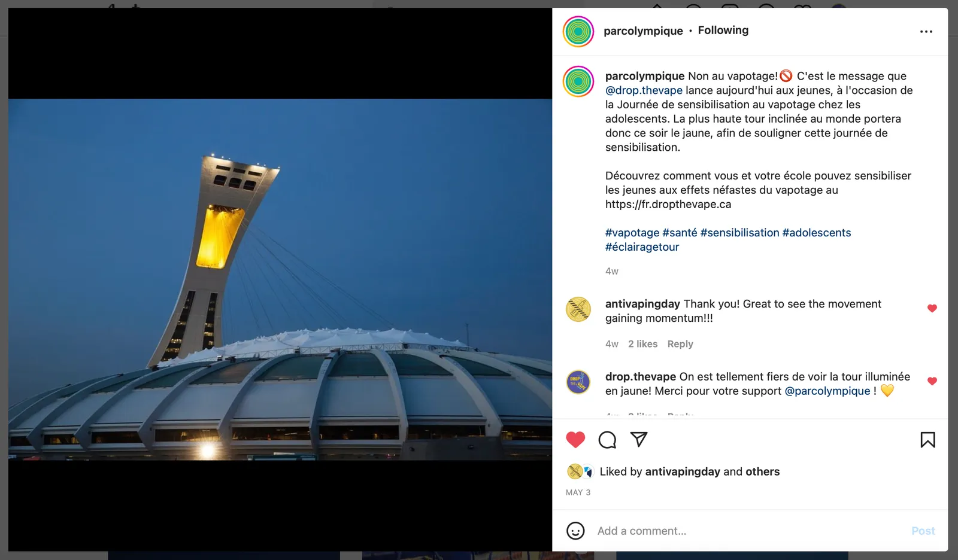Click the Post comment button
This screenshot has height=560, width=958.
(923, 531)
